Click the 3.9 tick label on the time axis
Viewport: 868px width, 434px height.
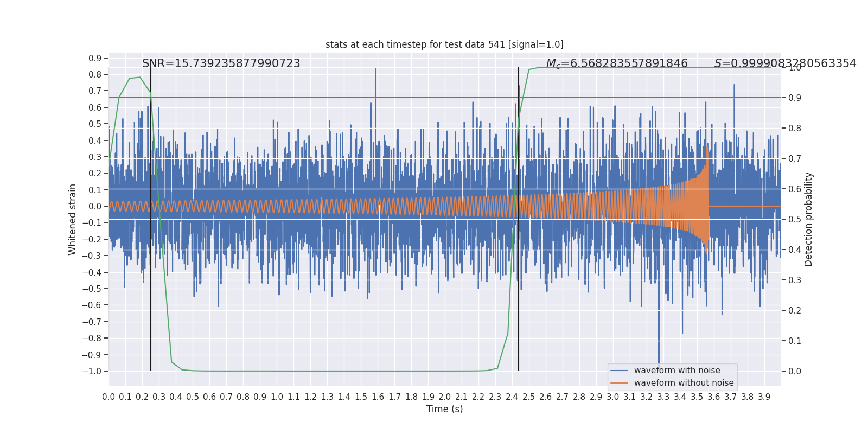click(764, 397)
